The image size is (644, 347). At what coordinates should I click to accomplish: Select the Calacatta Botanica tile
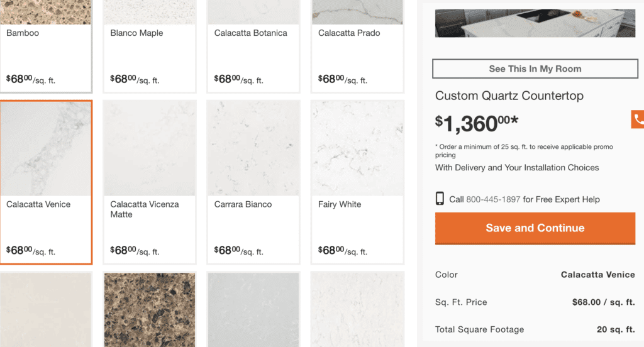(253, 46)
